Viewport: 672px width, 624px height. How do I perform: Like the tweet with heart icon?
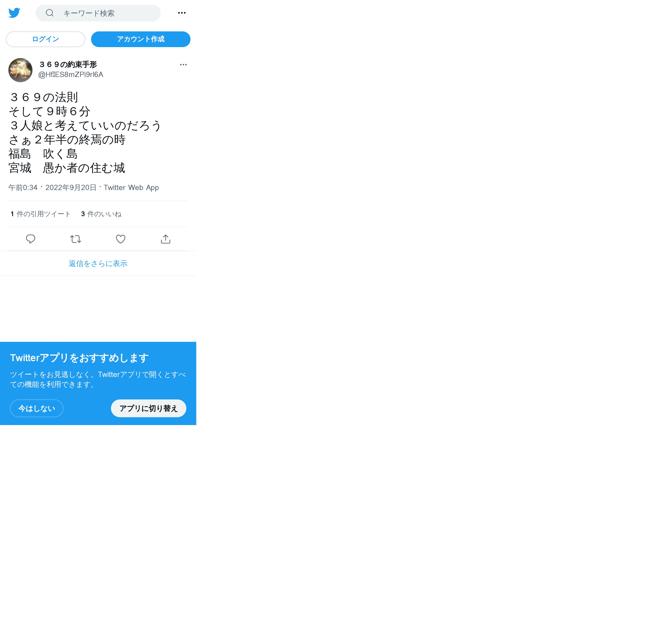click(121, 239)
